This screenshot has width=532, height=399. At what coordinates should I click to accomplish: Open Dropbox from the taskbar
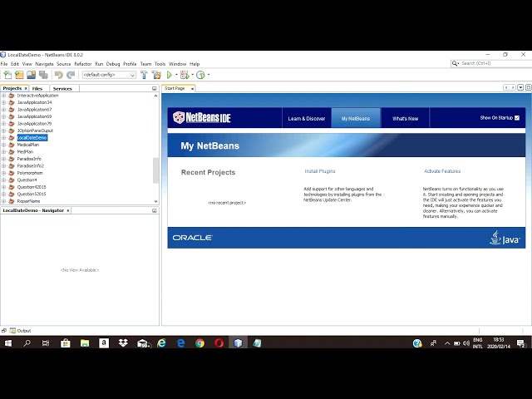pos(123,343)
